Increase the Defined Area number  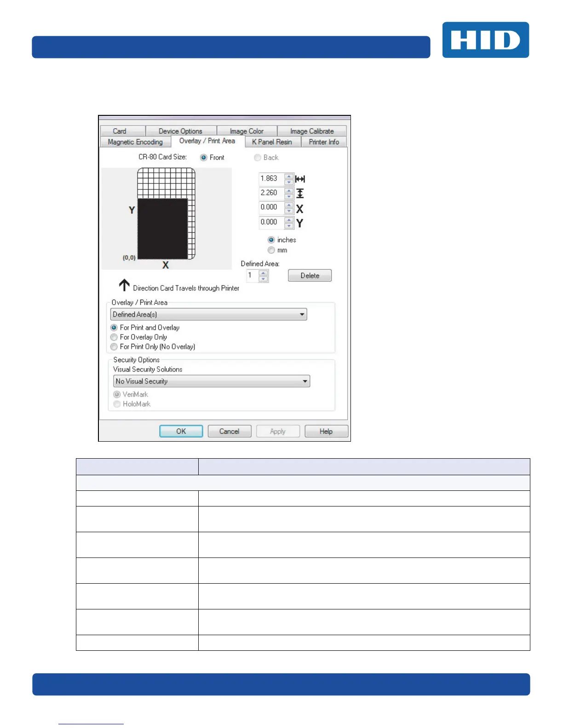click(x=263, y=273)
